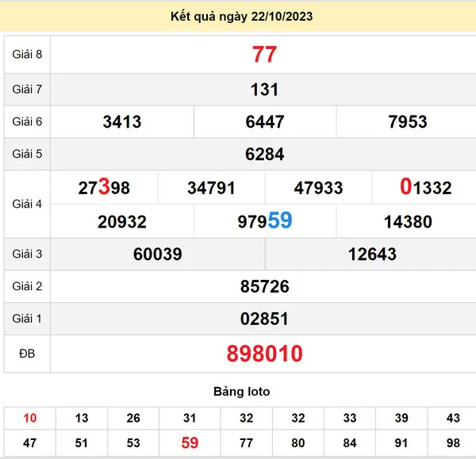The width and height of the screenshot is (476, 459).
Task: Click the Giải 7 result 131
Action: point(264,90)
